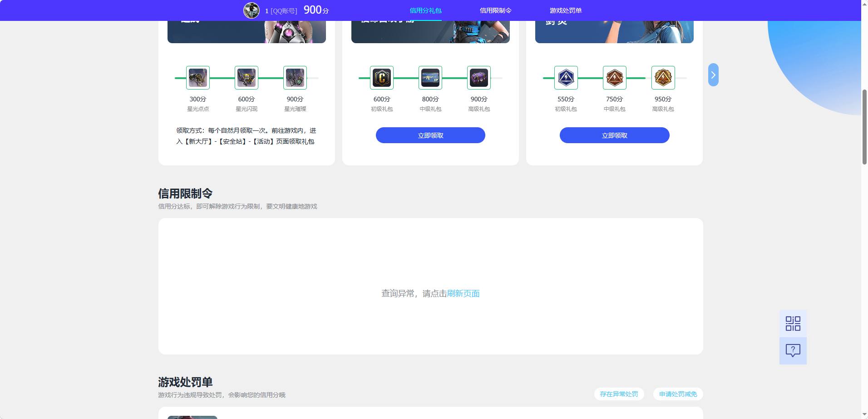868x419 pixels.
Task: Click the 750分 score label
Action: coord(614,99)
